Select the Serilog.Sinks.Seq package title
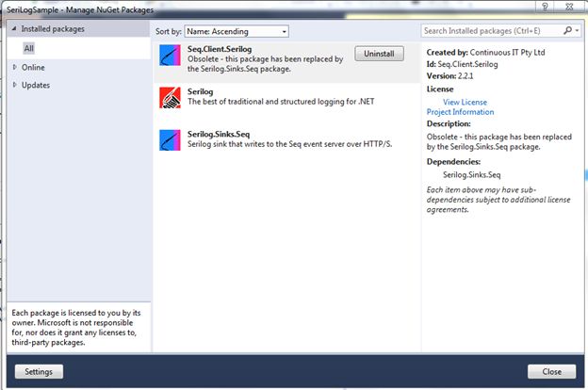 click(219, 134)
